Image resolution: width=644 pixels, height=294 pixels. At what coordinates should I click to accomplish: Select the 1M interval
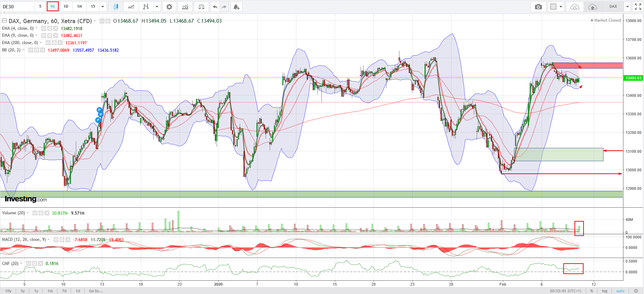(x=80, y=7)
